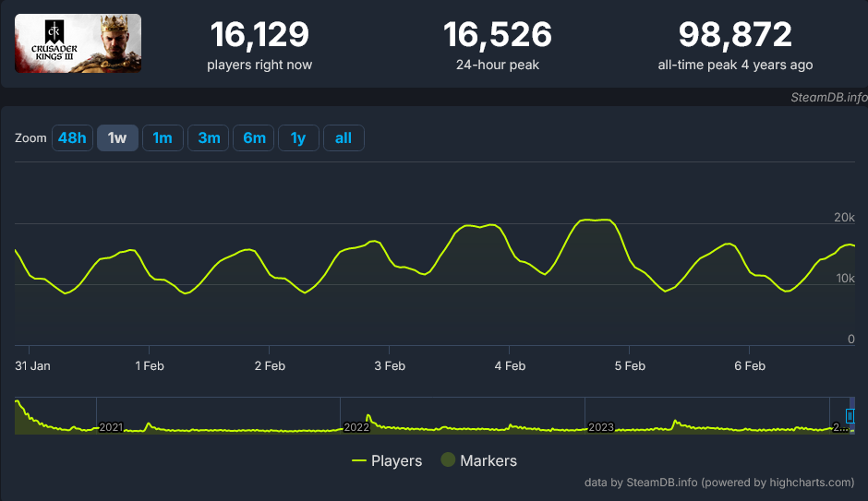Image resolution: width=868 pixels, height=501 pixels.
Task: Click the '10k' y-axis label
Action: (x=845, y=278)
